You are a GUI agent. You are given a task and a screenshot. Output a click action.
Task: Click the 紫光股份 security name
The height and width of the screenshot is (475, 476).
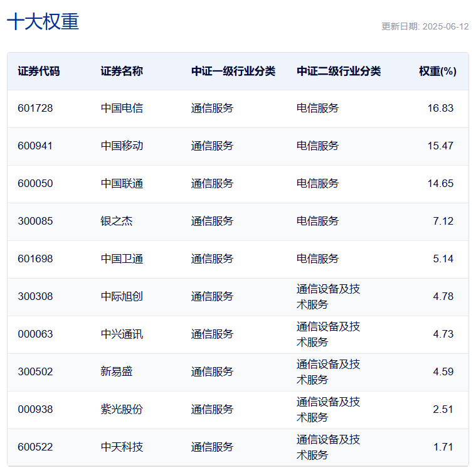(122, 409)
